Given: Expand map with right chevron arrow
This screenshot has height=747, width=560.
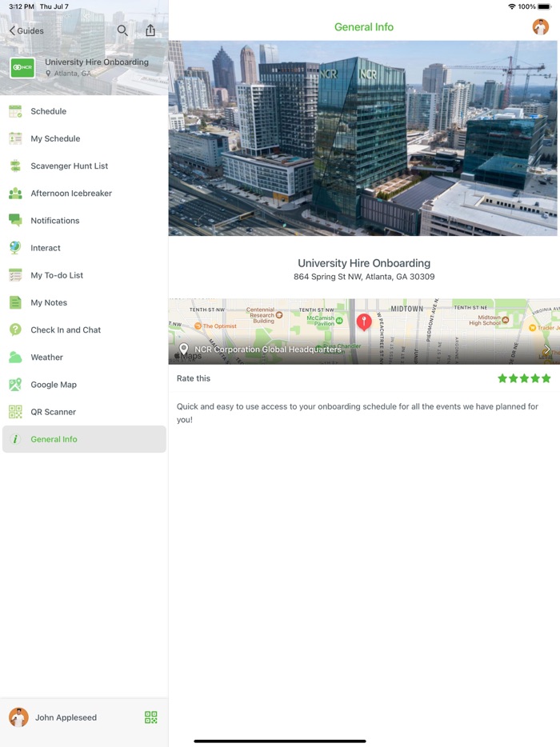Looking at the screenshot, I should click(x=547, y=350).
